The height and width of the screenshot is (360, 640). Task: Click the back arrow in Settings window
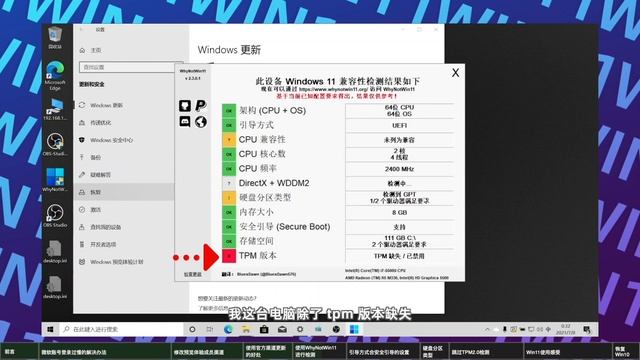(82, 30)
